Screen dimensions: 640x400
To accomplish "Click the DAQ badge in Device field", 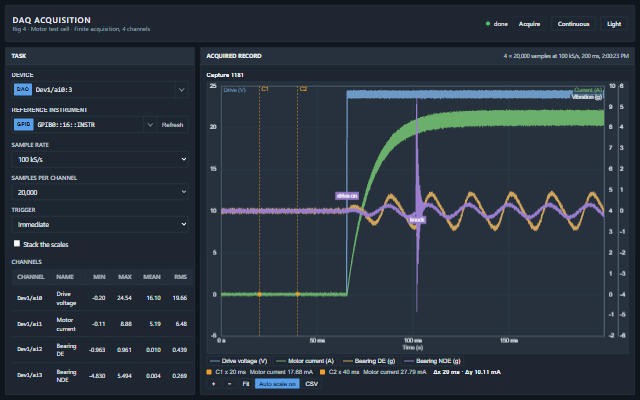I will tap(23, 89).
